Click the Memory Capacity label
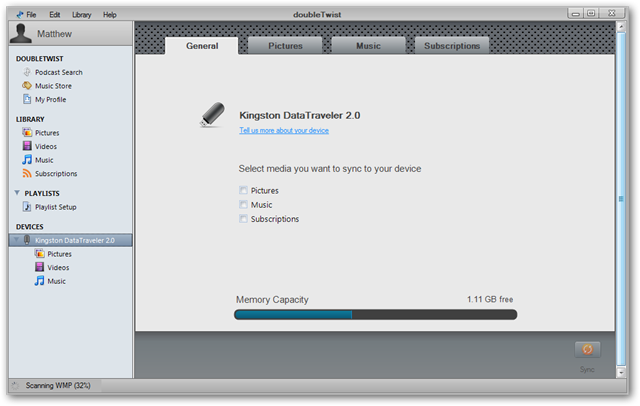640x406 pixels. click(272, 300)
